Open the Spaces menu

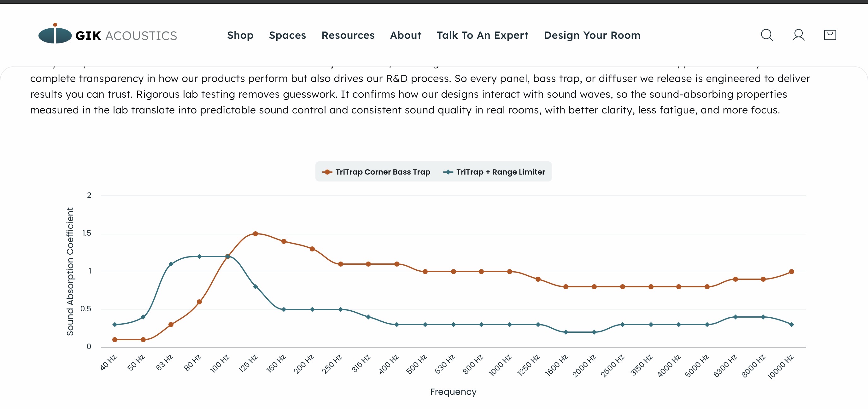[x=287, y=35]
